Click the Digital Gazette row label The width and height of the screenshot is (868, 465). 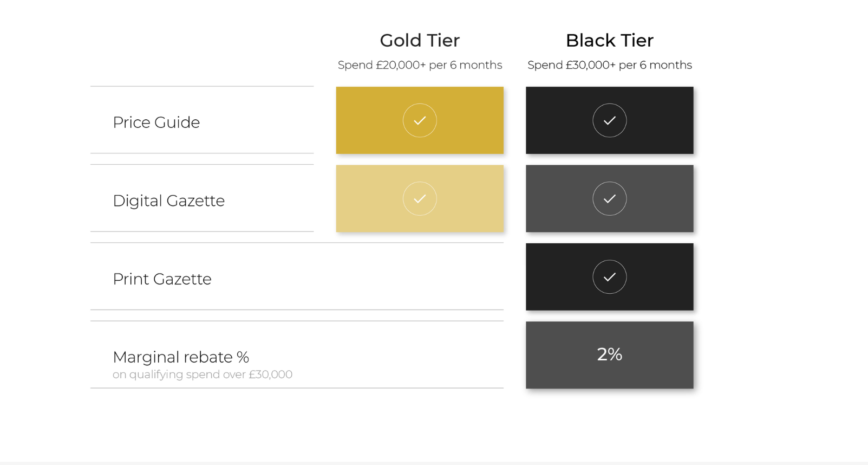(x=168, y=201)
